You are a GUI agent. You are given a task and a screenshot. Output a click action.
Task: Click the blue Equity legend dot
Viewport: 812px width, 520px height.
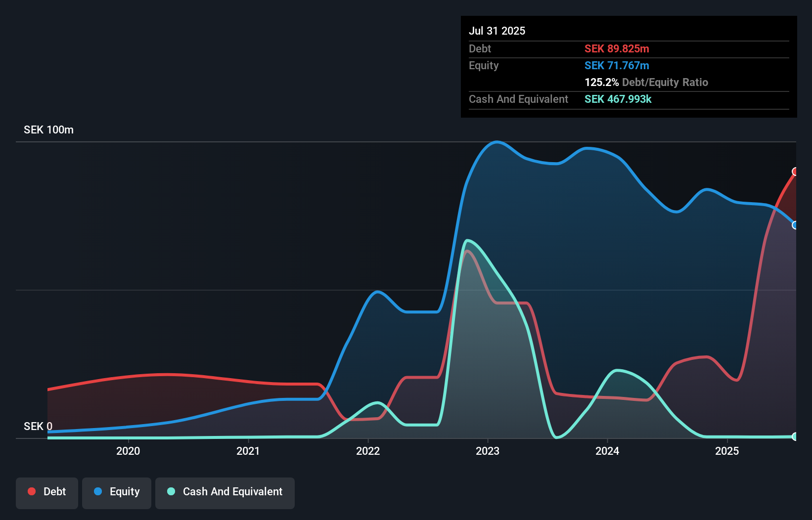tap(97, 491)
